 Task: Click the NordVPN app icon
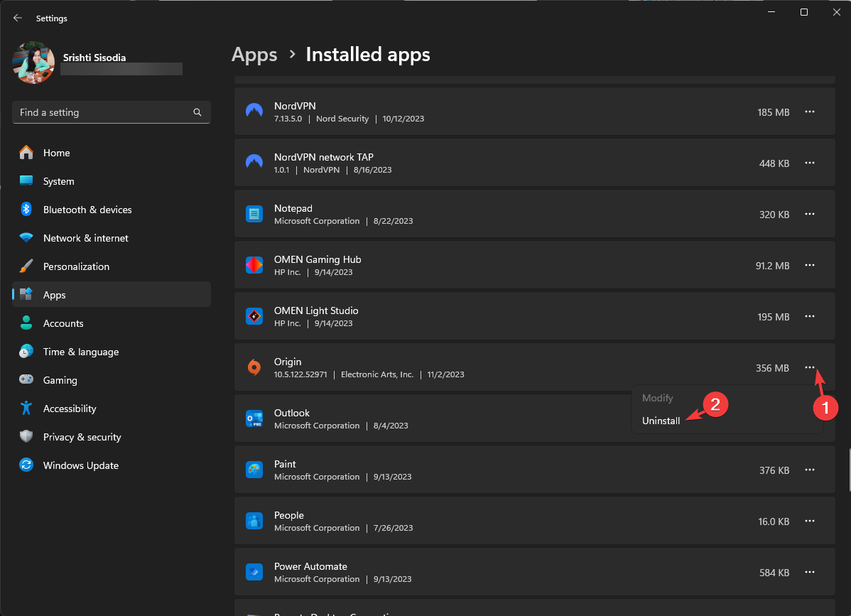coord(254,112)
